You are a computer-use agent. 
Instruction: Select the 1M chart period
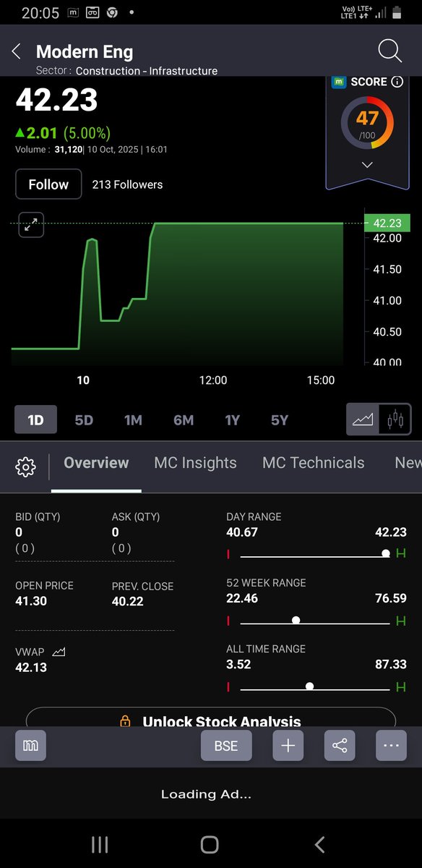133,420
